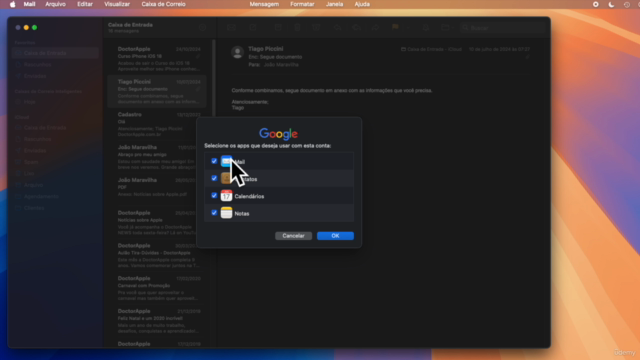Open the Caixa de Correio menu

pos(163,4)
